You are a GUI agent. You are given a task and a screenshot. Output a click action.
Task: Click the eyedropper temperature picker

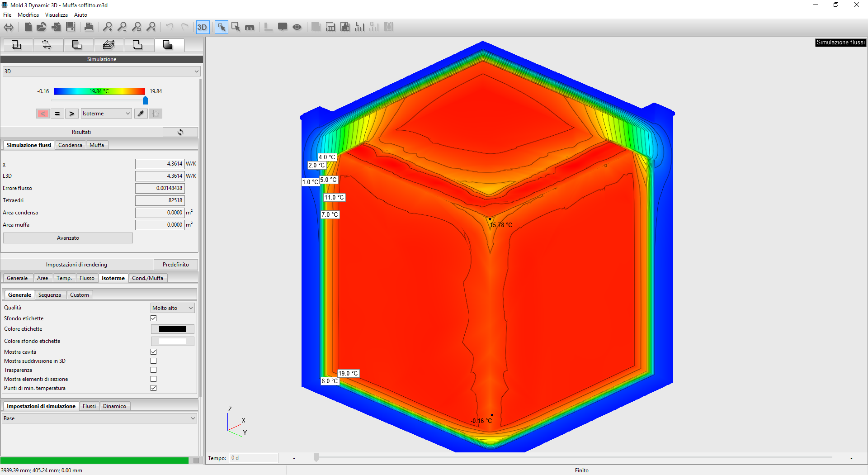141,114
